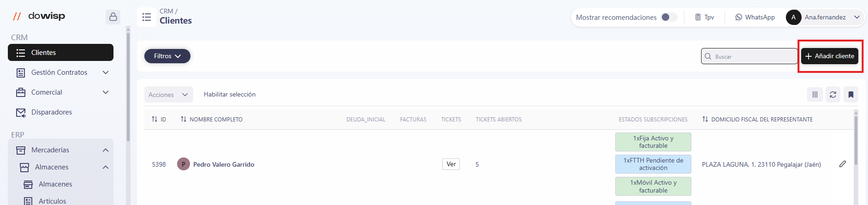Click the sidebar vertical scrollbar

[128, 83]
